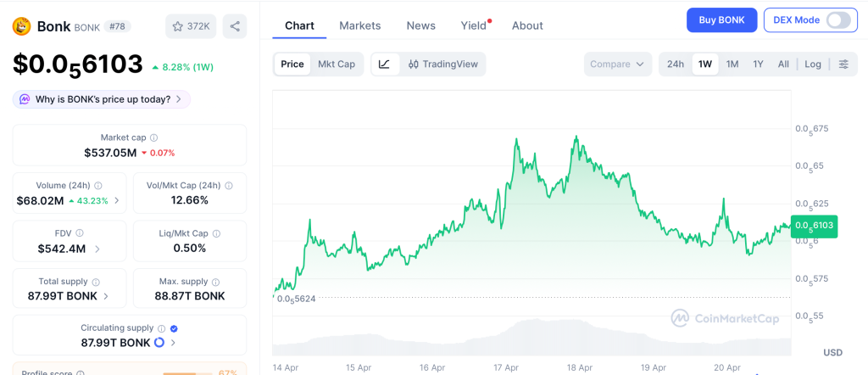This screenshot has width=868, height=375.
Task: Click the Market cap info icon
Action: [153, 137]
